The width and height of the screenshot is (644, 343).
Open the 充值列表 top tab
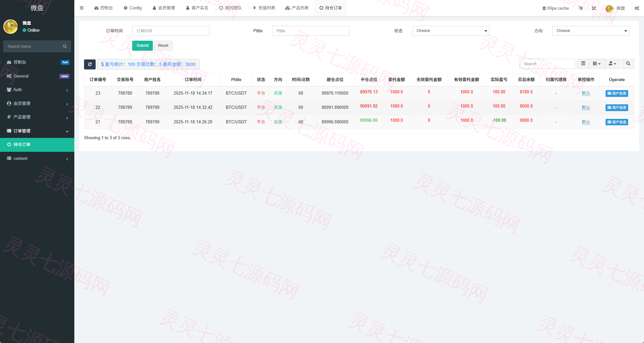coord(264,8)
